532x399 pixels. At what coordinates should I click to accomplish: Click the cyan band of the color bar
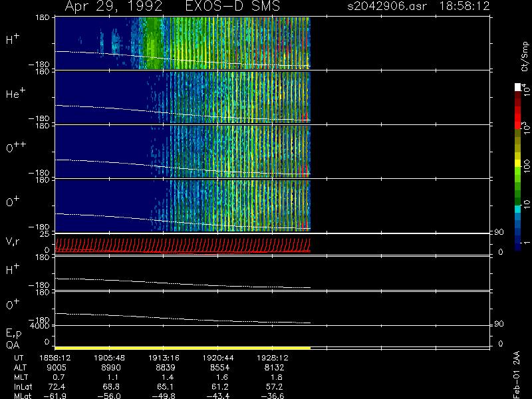518,209
